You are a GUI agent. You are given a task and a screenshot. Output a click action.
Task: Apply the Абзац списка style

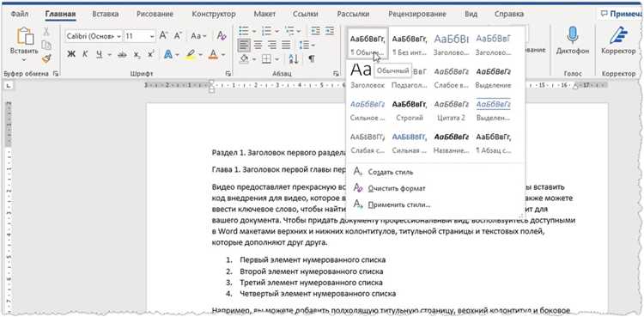coord(493,143)
